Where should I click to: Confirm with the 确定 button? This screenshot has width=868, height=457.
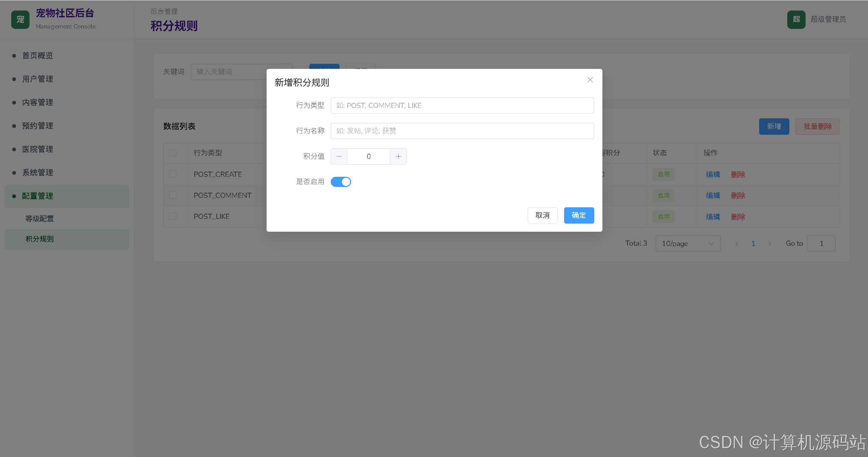coord(579,215)
